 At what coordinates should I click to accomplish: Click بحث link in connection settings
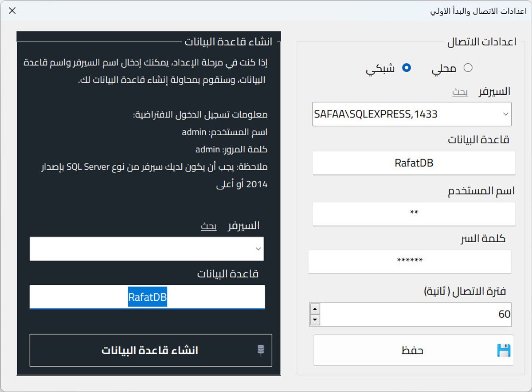click(x=460, y=92)
